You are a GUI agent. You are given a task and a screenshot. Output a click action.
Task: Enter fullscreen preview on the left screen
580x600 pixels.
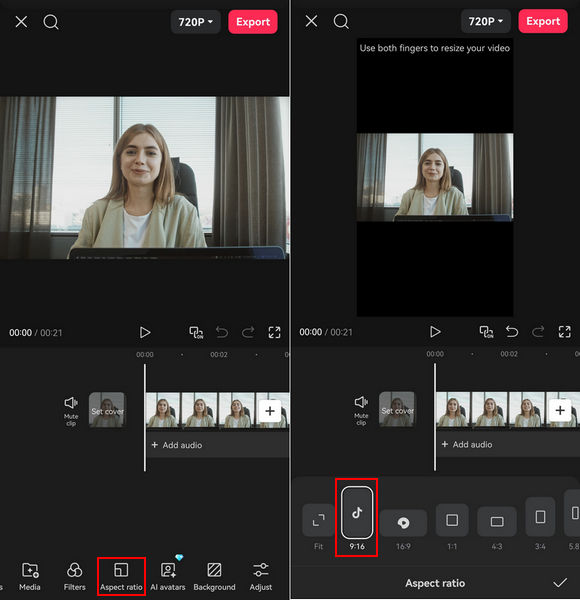274,332
